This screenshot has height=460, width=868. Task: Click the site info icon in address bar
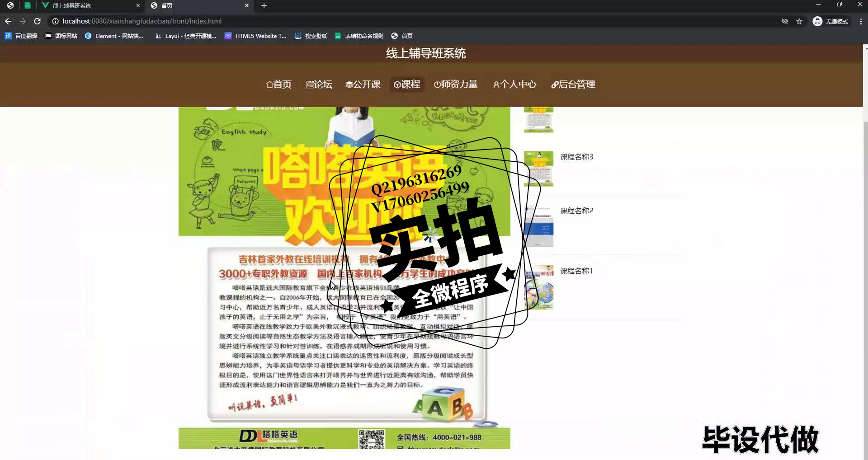click(x=55, y=21)
